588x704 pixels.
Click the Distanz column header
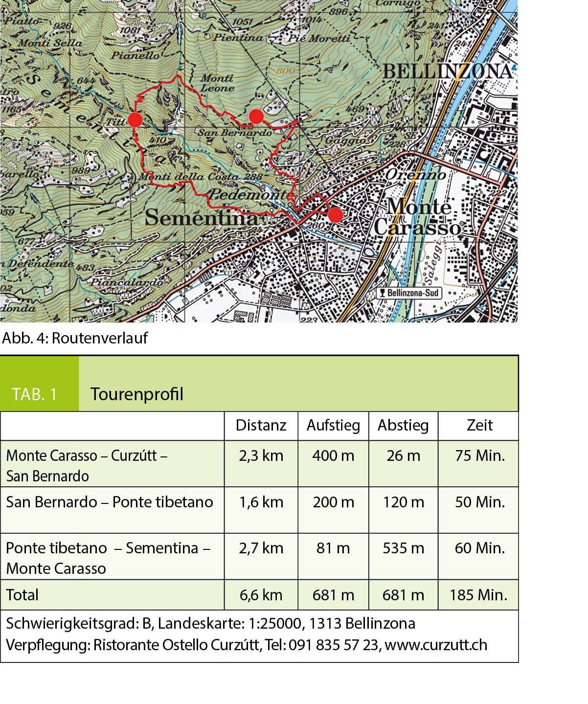tap(261, 425)
